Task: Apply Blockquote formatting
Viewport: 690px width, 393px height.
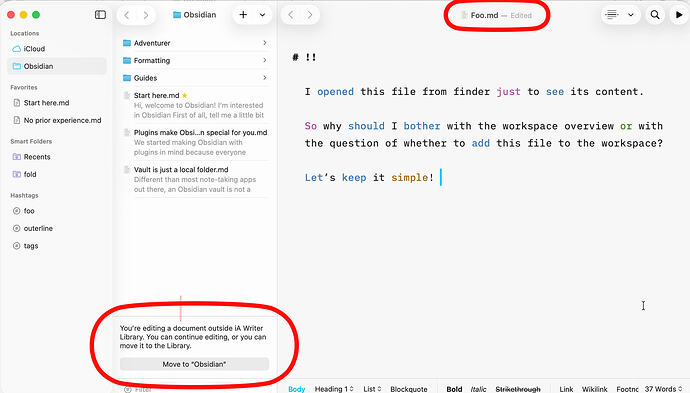Action: [x=409, y=389]
